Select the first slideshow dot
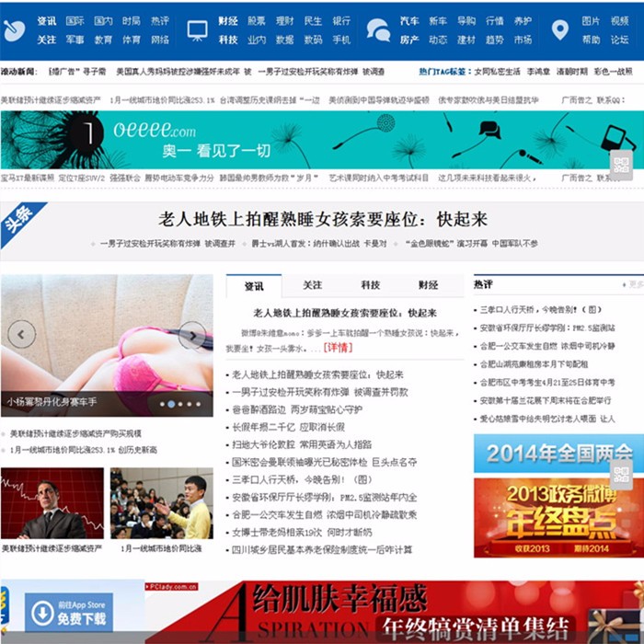The height and width of the screenshot is (644, 644). coord(162,404)
